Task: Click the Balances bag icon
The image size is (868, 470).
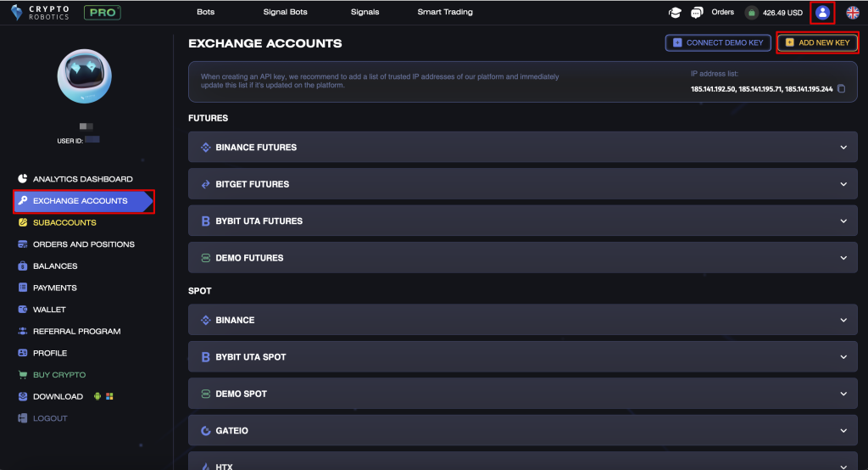Action: (x=23, y=266)
